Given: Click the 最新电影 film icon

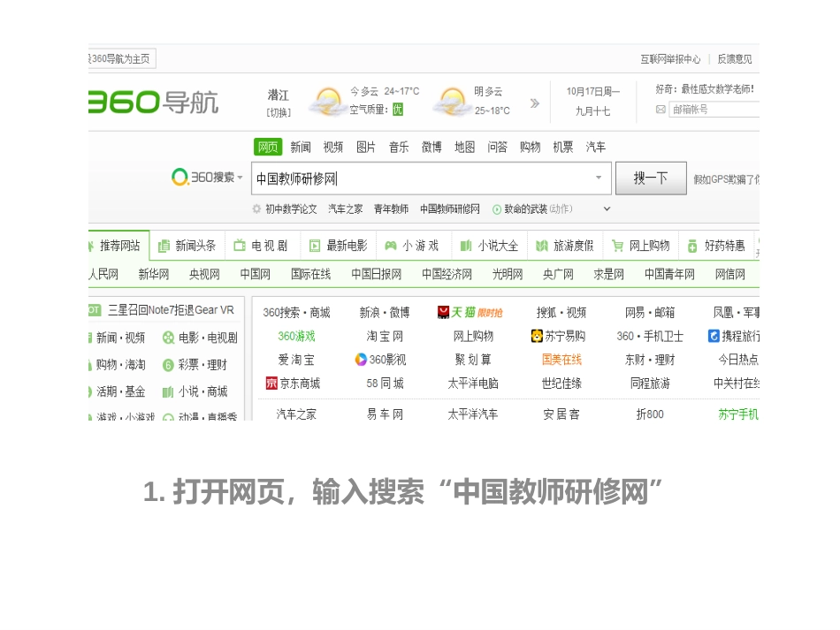Looking at the screenshot, I should coord(315,246).
